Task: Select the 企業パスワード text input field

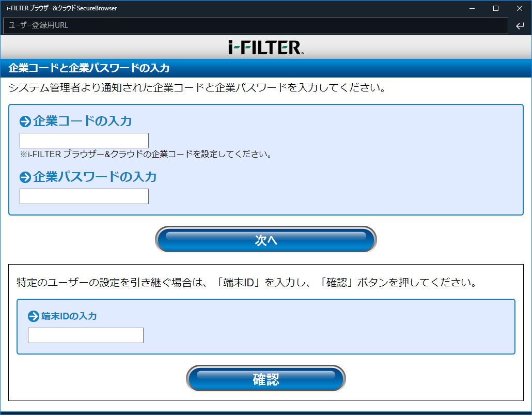Action: coord(84,196)
